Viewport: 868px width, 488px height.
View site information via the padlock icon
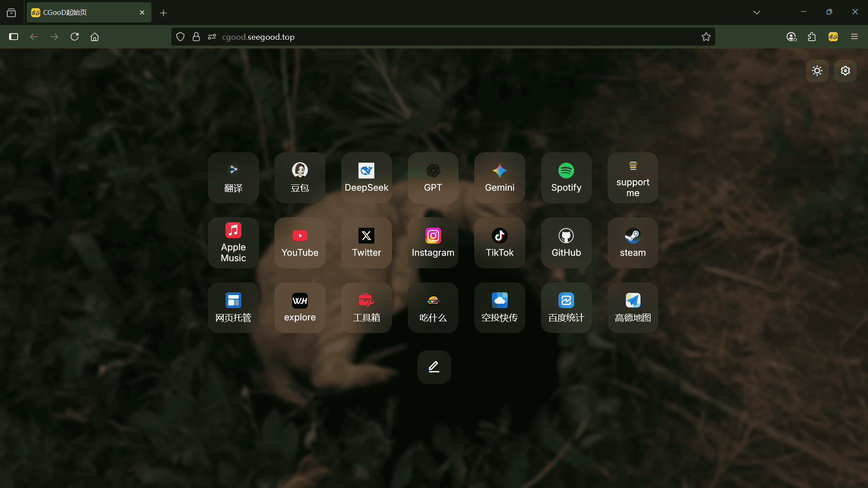[196, 37]
